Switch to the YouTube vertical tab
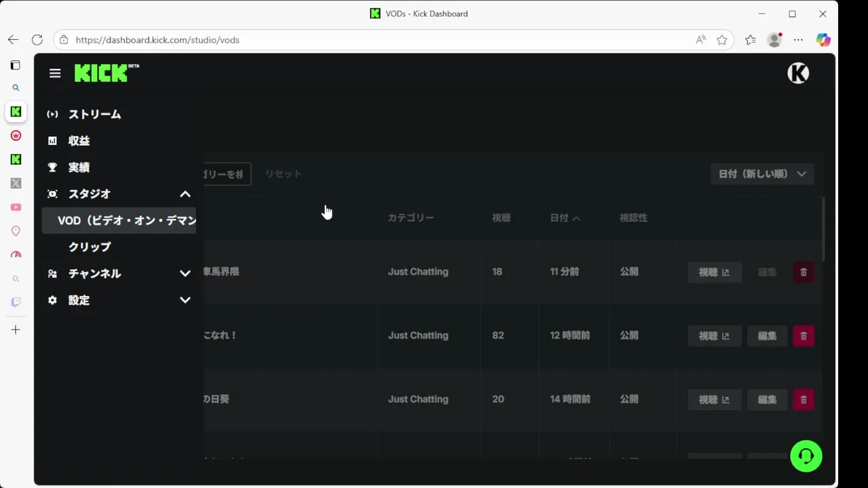Screen dimensions: 868x488 [x=16, y=207]
